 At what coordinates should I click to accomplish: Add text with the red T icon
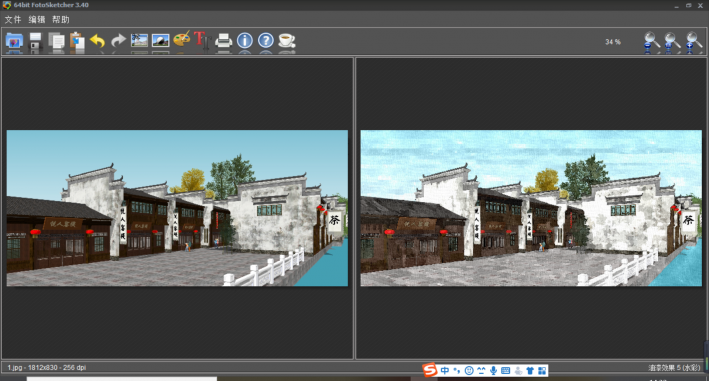pos(202,40)
